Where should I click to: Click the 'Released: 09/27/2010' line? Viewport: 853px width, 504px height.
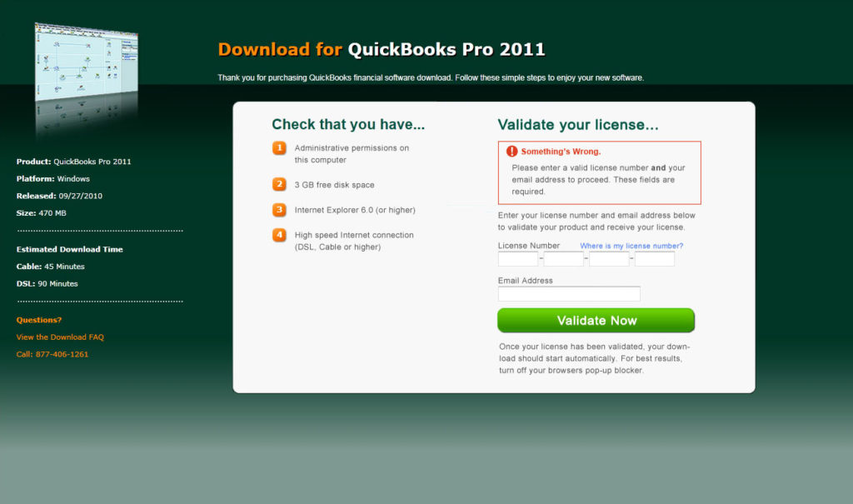(59, 196)
